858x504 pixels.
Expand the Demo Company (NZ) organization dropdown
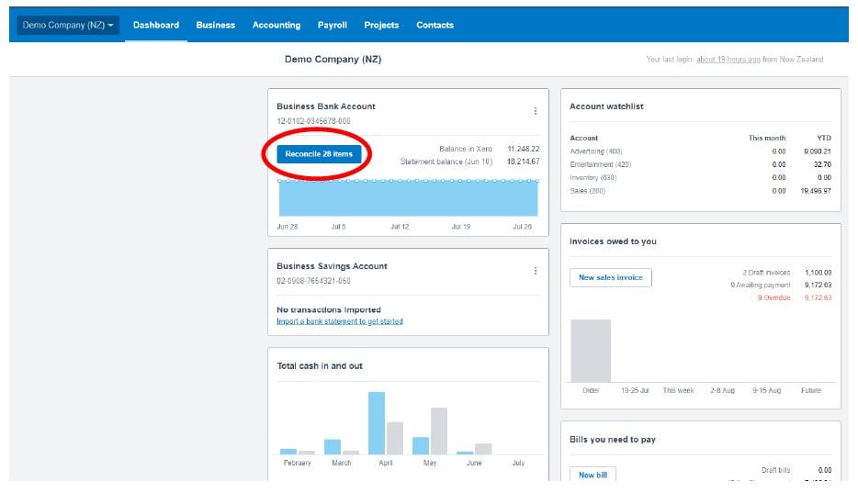68,25
